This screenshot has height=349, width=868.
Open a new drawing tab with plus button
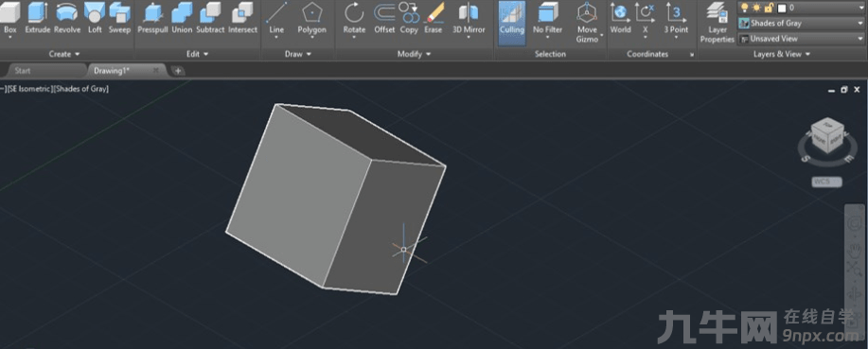(178, 71)
